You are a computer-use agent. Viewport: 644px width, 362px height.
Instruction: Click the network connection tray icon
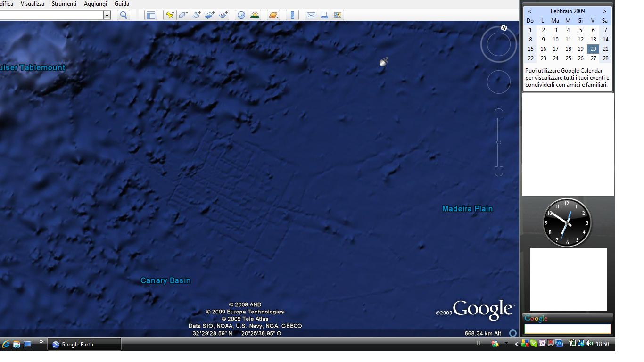point(581,344)
